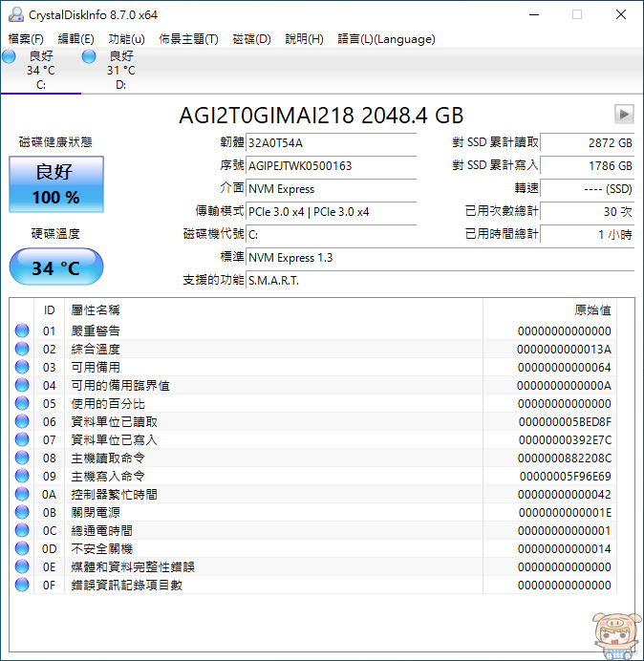Click the 韌體 firmware field 32A0T54A
This screenshot has width=644, height=661.
coord(331,143)
